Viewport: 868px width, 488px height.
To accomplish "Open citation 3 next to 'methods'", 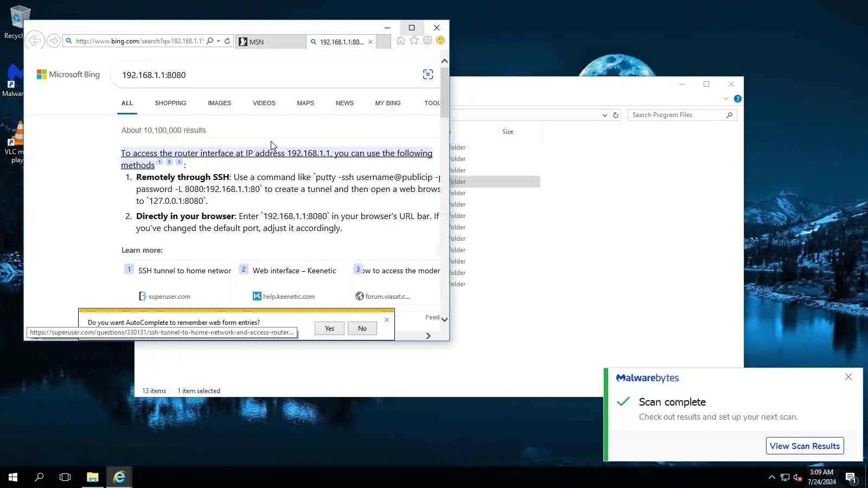I will [x=178, y=162].
